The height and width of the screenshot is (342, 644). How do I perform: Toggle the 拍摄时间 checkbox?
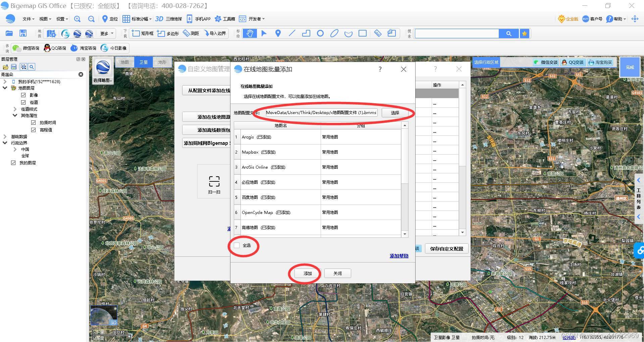pyautogui.click(x=34, y=123)
